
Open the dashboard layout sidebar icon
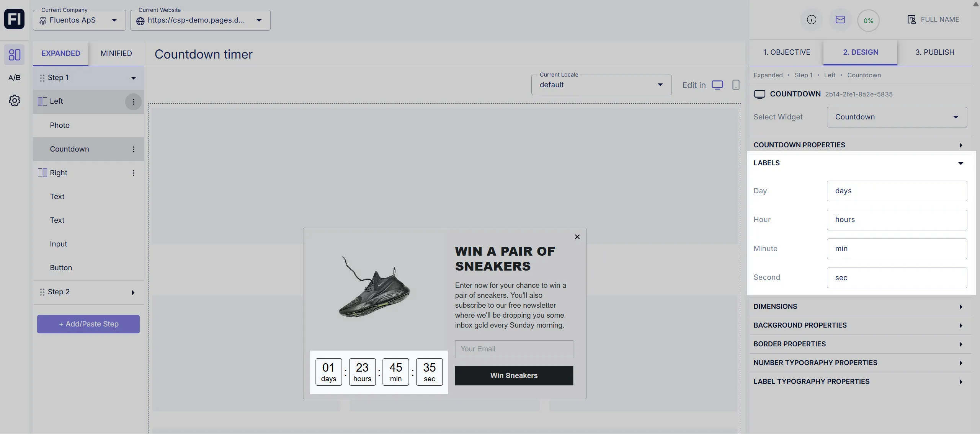point(14,55)
